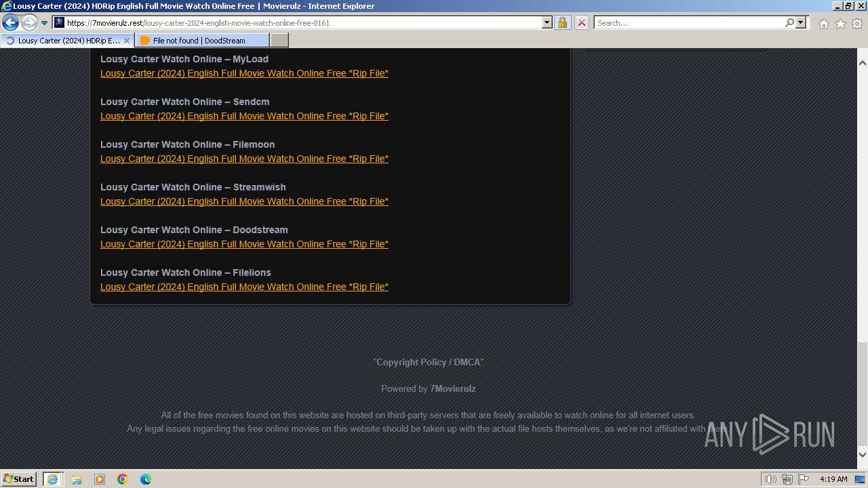Select heading Lousy Carter Watch Online – Filelions

point(186,272)
